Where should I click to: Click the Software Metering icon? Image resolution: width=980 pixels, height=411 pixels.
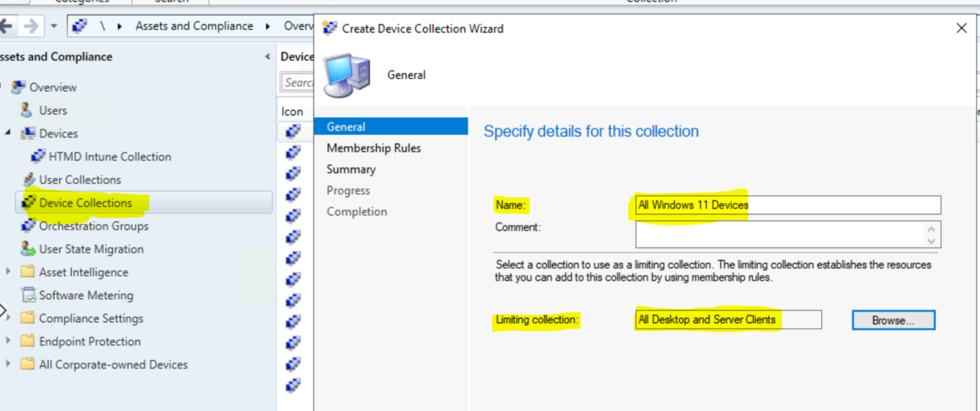tap(28, 295)
